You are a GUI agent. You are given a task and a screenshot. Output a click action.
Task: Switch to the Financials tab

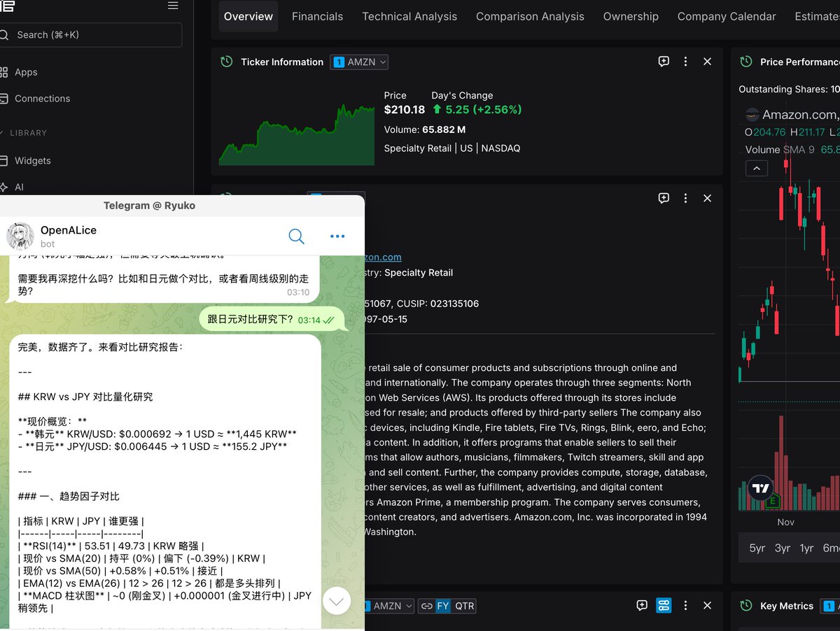click(317, 16)
